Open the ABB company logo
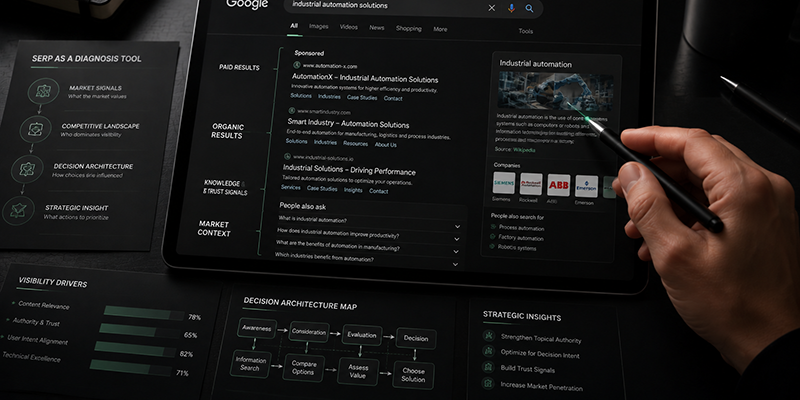 (559, 185)
